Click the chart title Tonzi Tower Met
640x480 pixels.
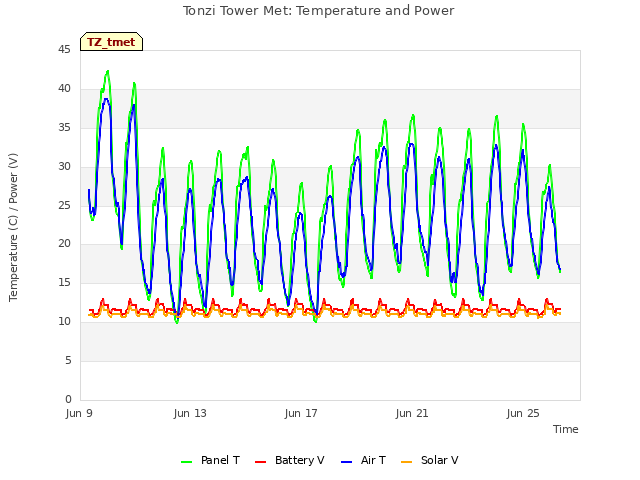click(x=318, y=11)
